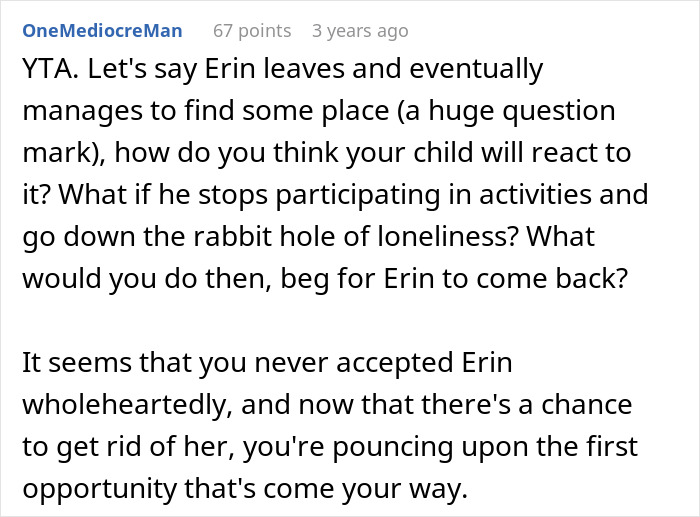700x517 pixels.
Task: Open the OneMediocreMan user profile
Action: pos(102,31)
